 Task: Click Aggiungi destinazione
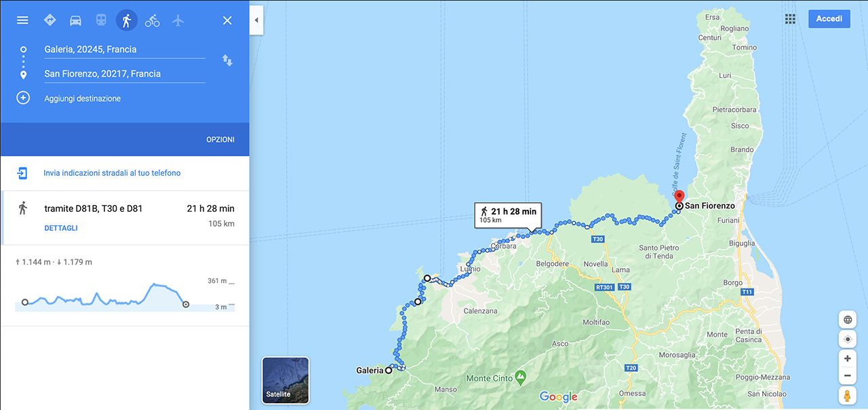[x=83, y=98]
